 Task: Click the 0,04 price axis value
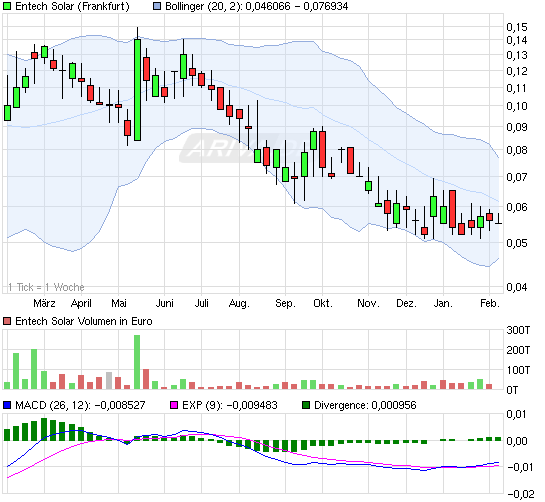pos(517,287)
